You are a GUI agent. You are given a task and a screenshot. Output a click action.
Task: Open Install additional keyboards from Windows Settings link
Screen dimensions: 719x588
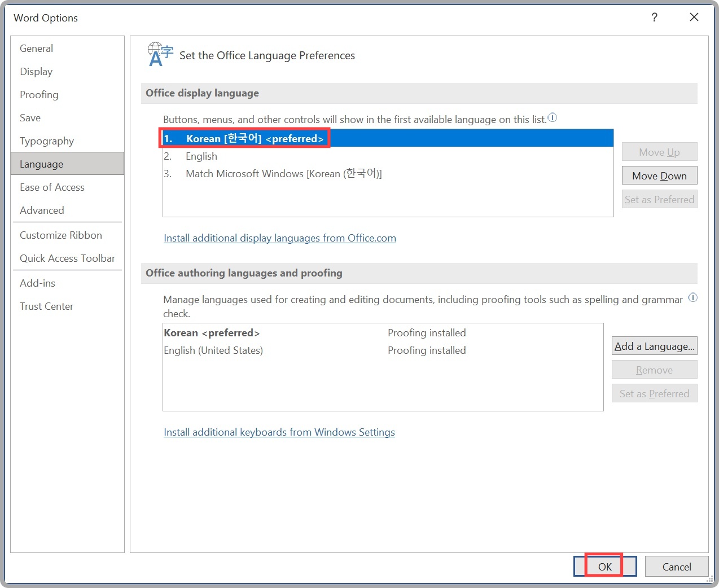click(279, 432)
